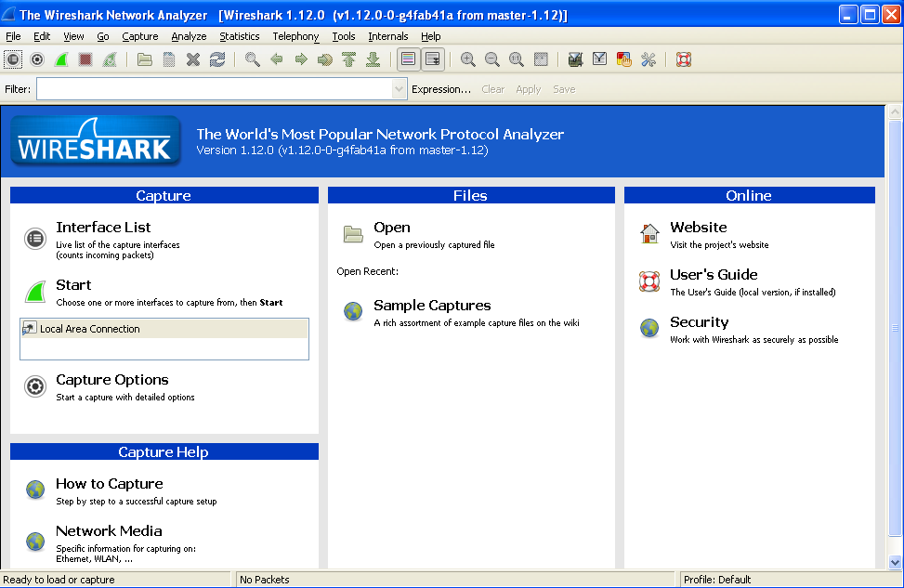The image size is (904, 588).
Task: Click the Go to packet toolbar icon
Action: click(x=325, y=59)
